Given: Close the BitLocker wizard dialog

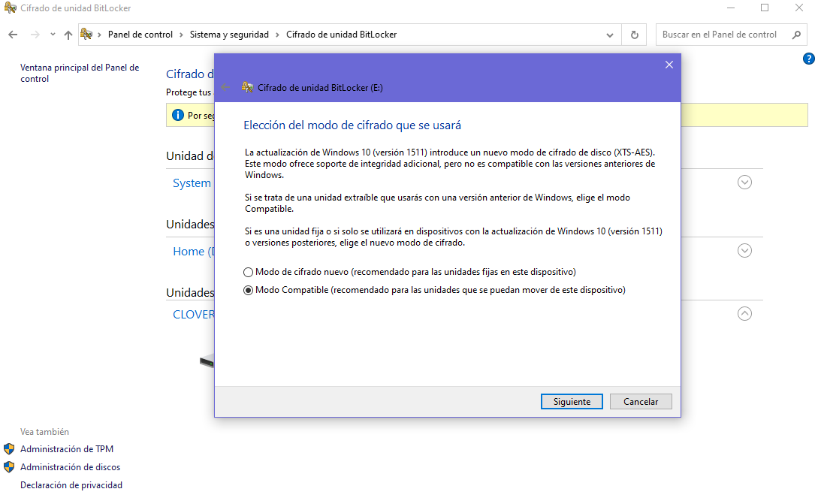Looking at the screenshot, I should click(x=669, y=65).
